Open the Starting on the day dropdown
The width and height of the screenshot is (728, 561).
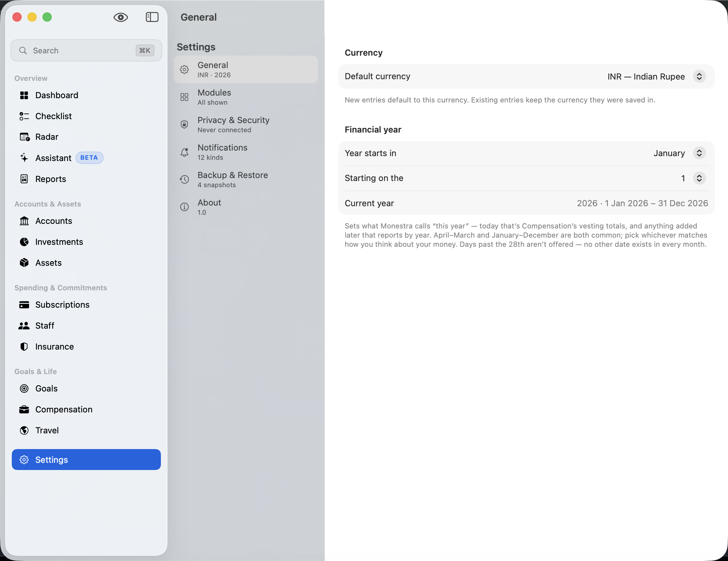699,178
